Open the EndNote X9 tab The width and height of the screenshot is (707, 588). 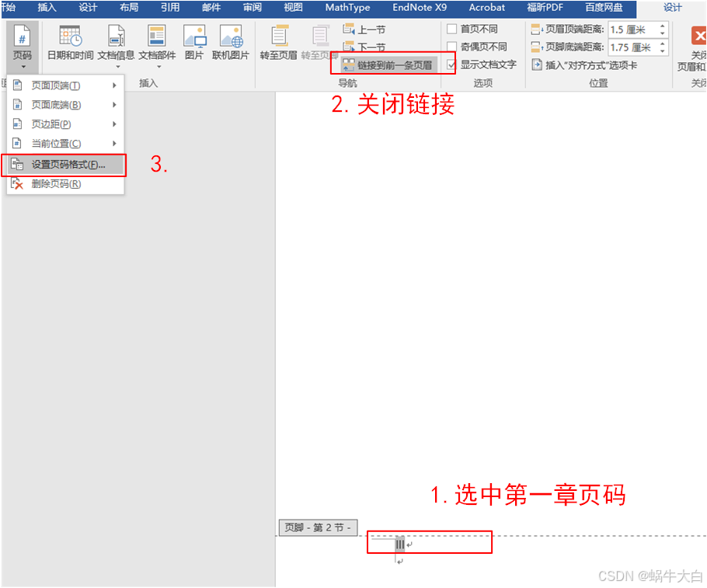tap(420, 7)
